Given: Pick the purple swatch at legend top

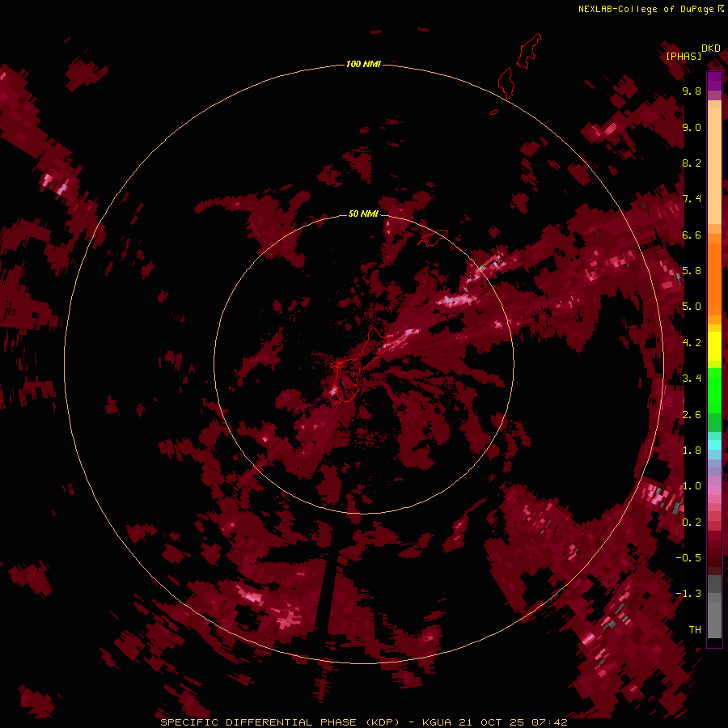Looking at the screenshot, I should (714, 81).
